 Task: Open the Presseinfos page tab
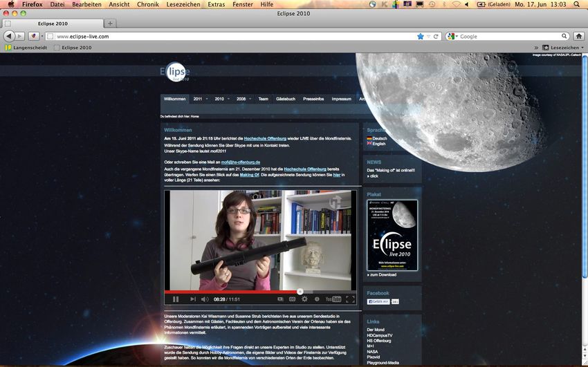[313, 99]
